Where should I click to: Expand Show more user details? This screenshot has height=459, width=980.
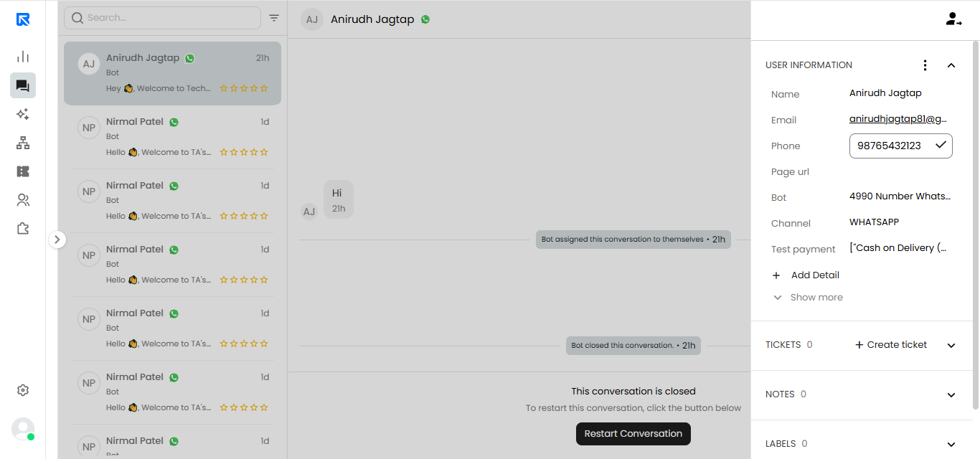(808, 298)
